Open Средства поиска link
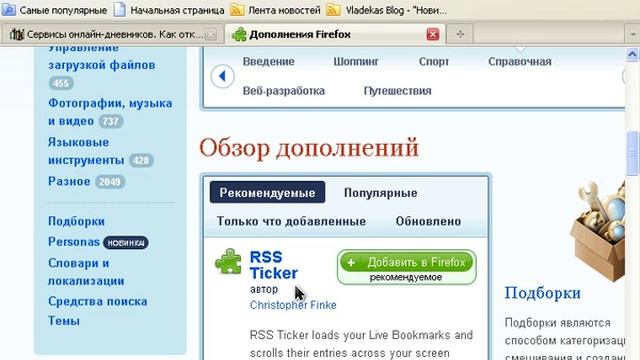 click(98, 301)
